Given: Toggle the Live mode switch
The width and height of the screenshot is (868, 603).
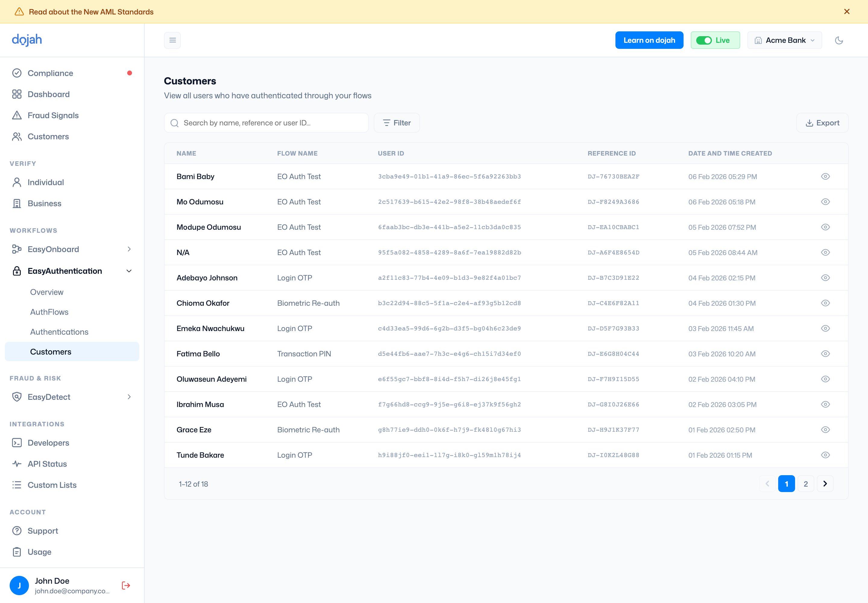Looking at the screenshot, I should pyautogui.click(x=704, y=40).
